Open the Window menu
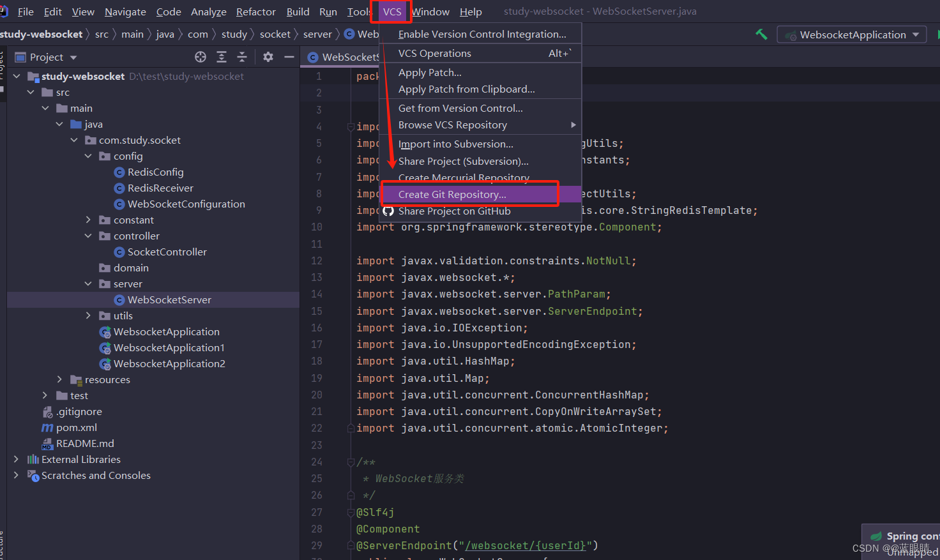Viewport: 940px width, 560px height. click(x=430, y=11)
